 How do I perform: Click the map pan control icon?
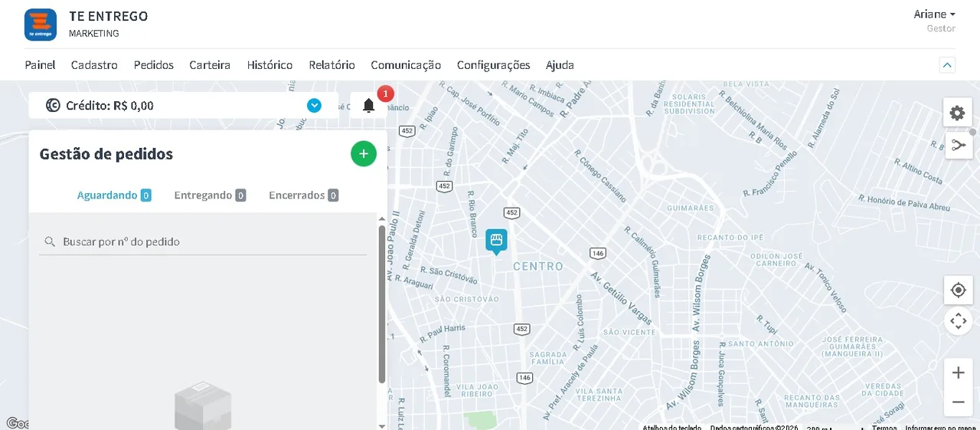coord(958,321)
